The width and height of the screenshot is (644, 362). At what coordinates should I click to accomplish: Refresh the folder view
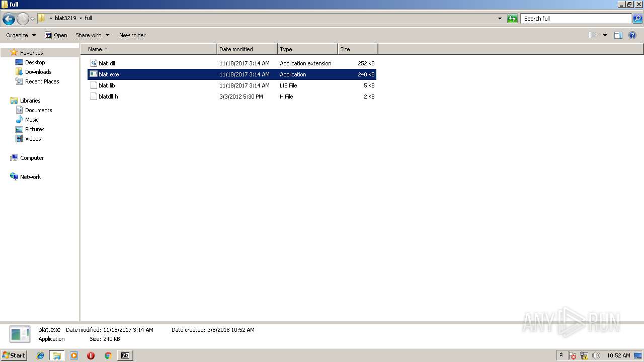(x=512, y=19)
